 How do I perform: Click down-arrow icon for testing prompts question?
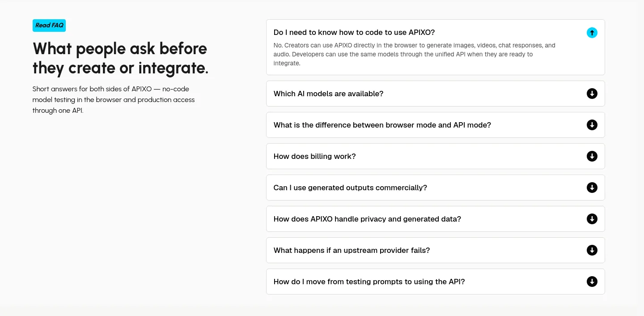click(592, 282)
